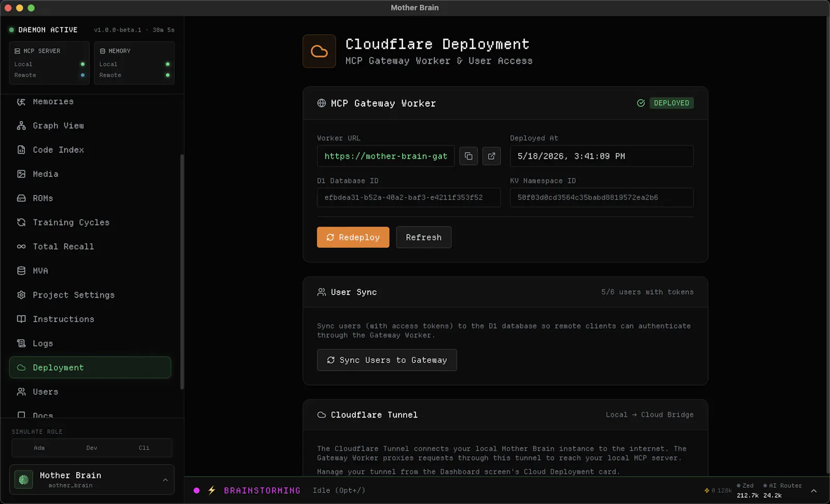
Task: Click the Idle (Opt+/) status text
Action: pyautogui.click(x=339, y=491)
